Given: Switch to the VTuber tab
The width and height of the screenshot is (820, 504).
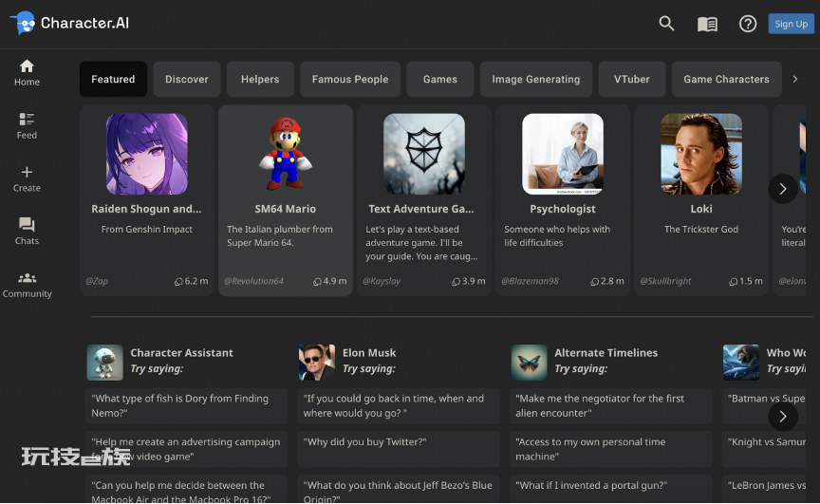Looking at the screenshot, I should (632, 79).
